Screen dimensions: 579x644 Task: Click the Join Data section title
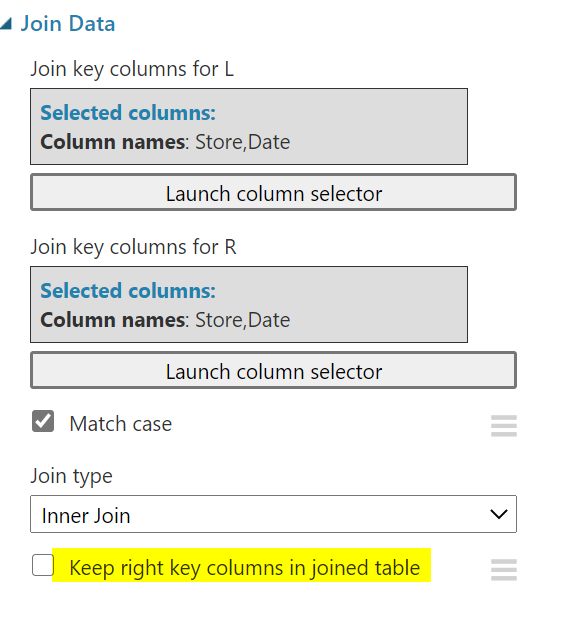click(x=68, y=23)
